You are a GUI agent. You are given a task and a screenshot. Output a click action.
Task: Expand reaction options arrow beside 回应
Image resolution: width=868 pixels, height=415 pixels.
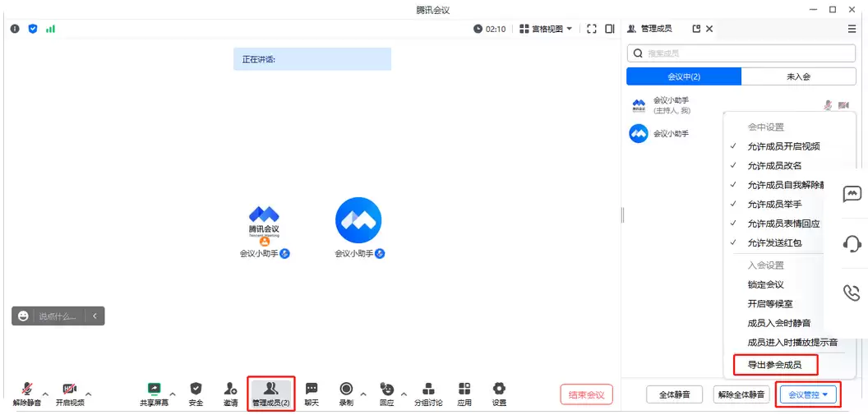(404, 394)
